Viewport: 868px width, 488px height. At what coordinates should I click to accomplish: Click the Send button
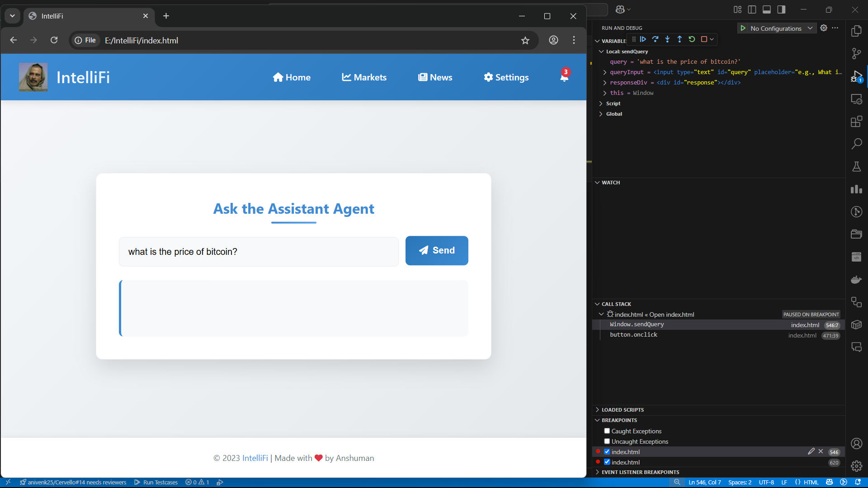[437, 251]
